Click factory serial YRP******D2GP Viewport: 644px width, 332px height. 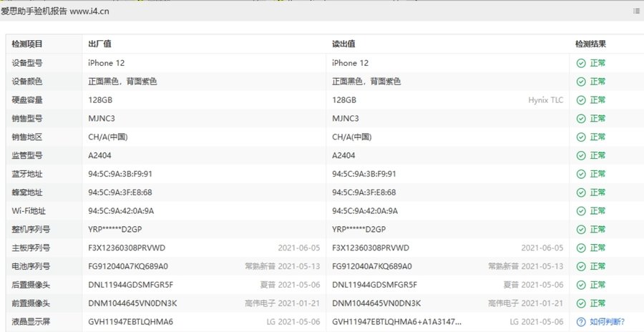pos(115,229)
